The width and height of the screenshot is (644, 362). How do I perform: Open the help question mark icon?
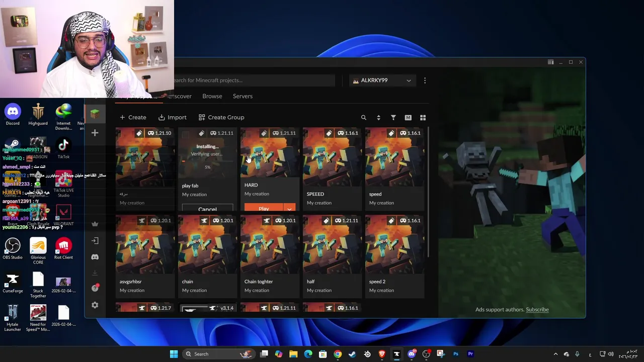point(95,288)
